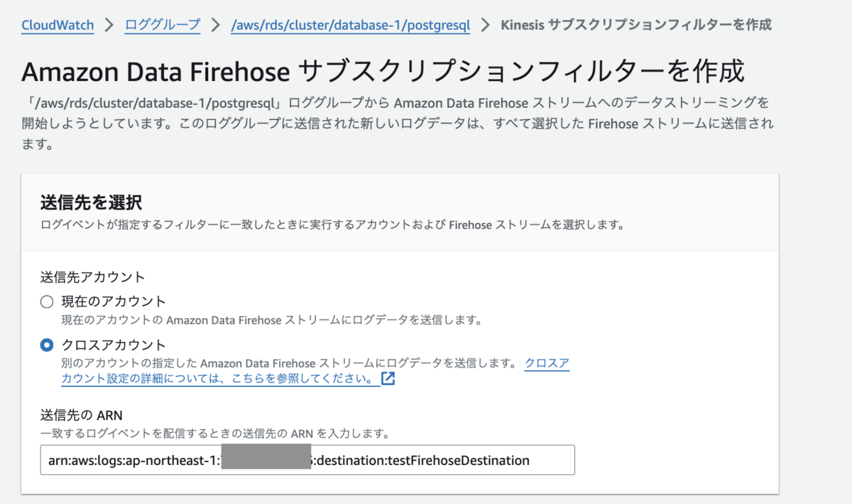Open the CloudWatch breadcrumb link

point(58,26)
